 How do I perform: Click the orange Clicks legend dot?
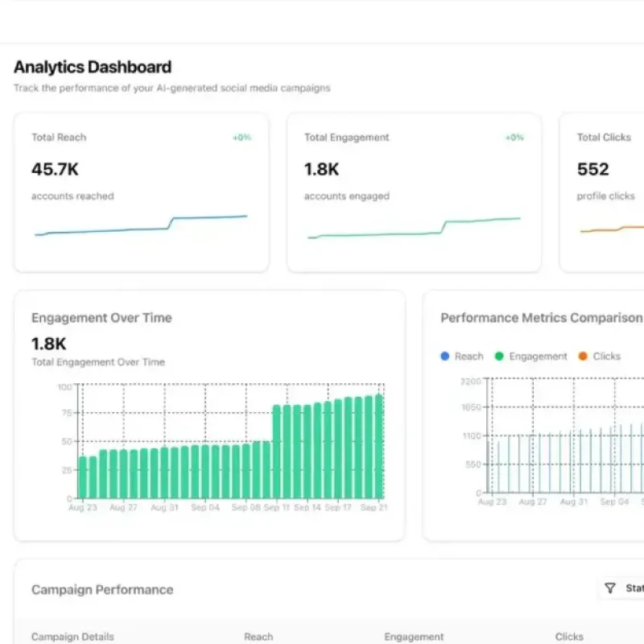(x=582, y=356)
